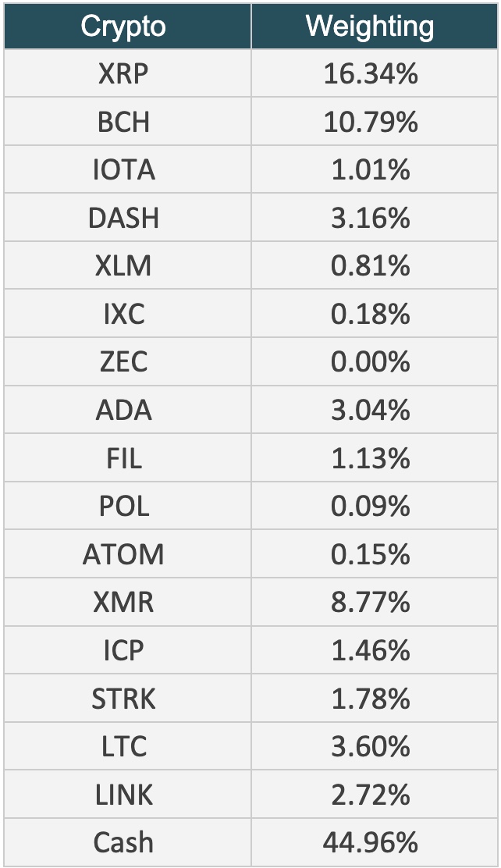501x868 pixels.
Task: Select the IOTA cell
Action: tap(127, 169)
